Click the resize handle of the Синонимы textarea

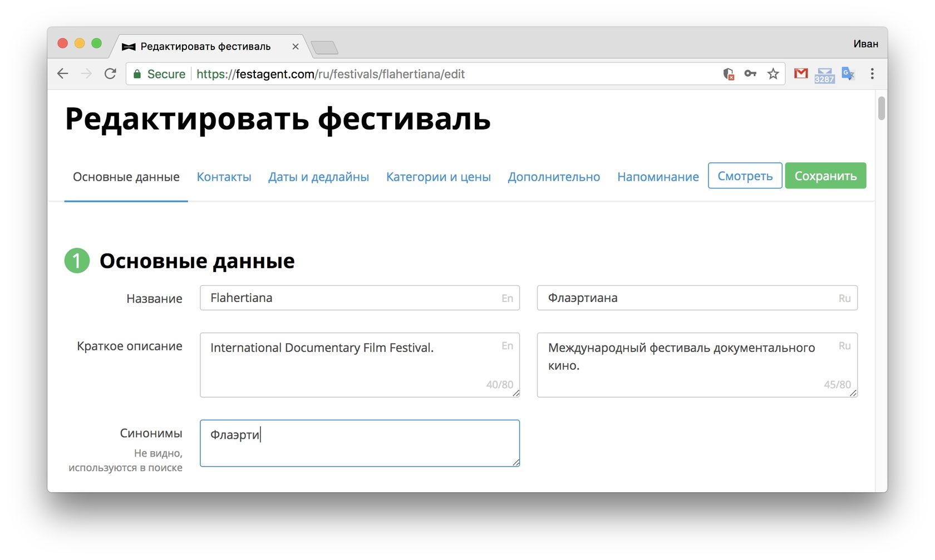pyautogui.click(x=516, y=463)
